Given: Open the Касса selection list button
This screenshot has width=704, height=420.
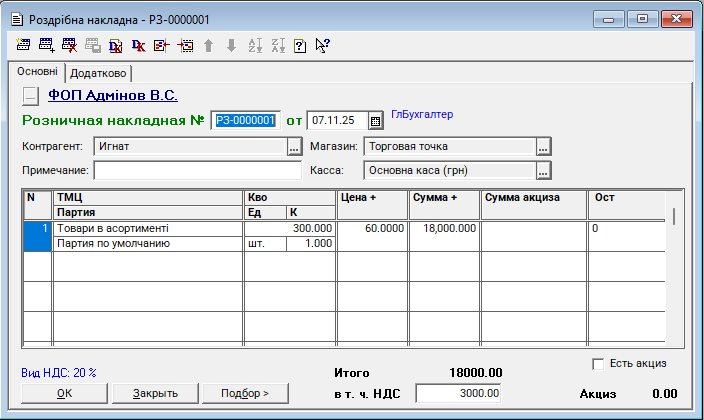Looking at the screenshot, I should click(543, 171).
